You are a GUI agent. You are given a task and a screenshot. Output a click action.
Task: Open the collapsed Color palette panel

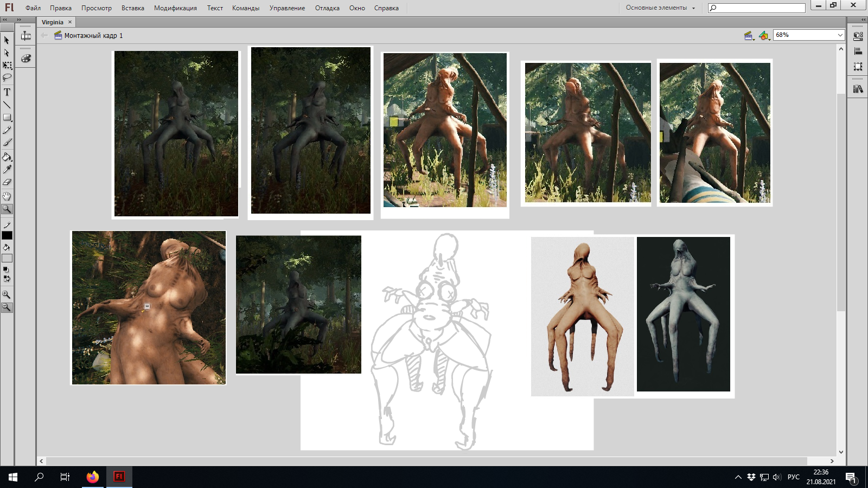pos(25,58)
